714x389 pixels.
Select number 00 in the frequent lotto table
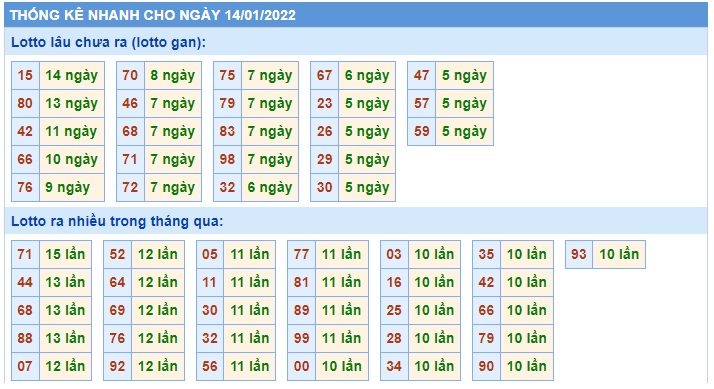(301, 366)
